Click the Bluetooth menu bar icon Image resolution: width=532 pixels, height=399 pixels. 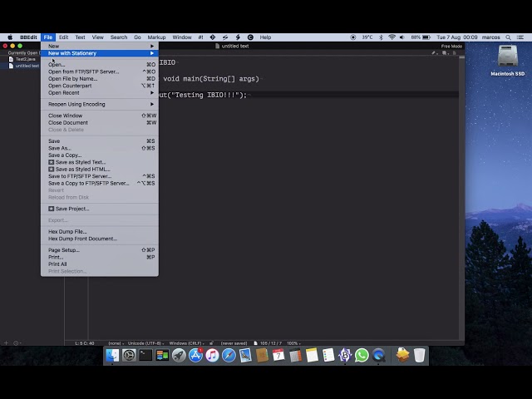(x=381, y=37)
